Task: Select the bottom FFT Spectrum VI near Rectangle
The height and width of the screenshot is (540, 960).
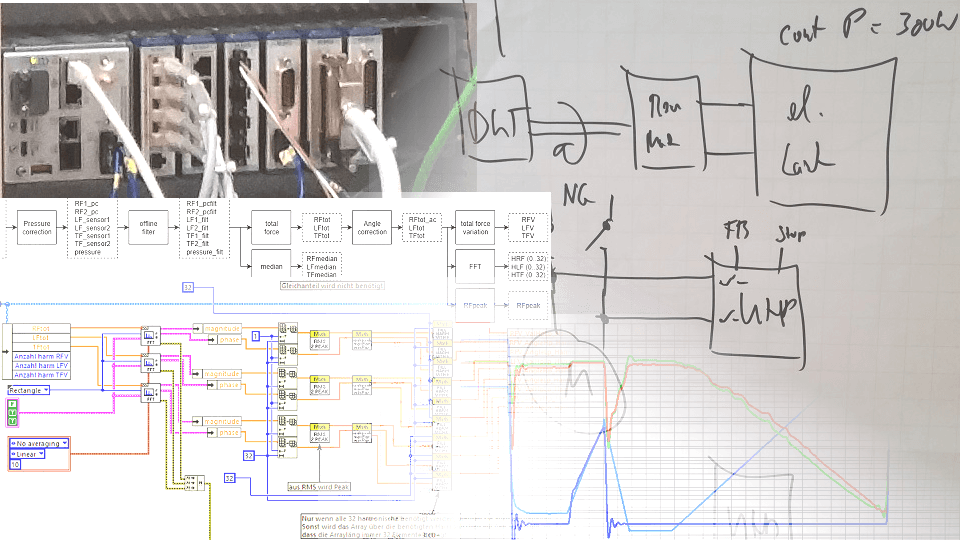Action: point(150,393)
